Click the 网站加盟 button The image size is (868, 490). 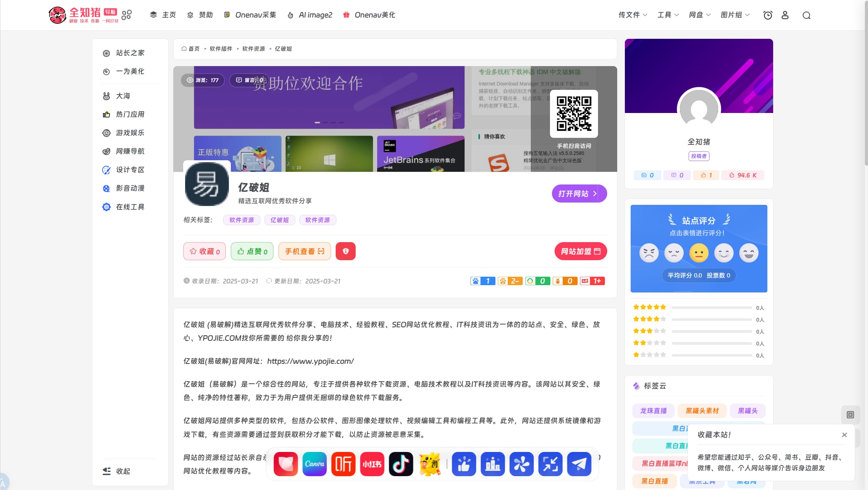(x=581, y=251)
